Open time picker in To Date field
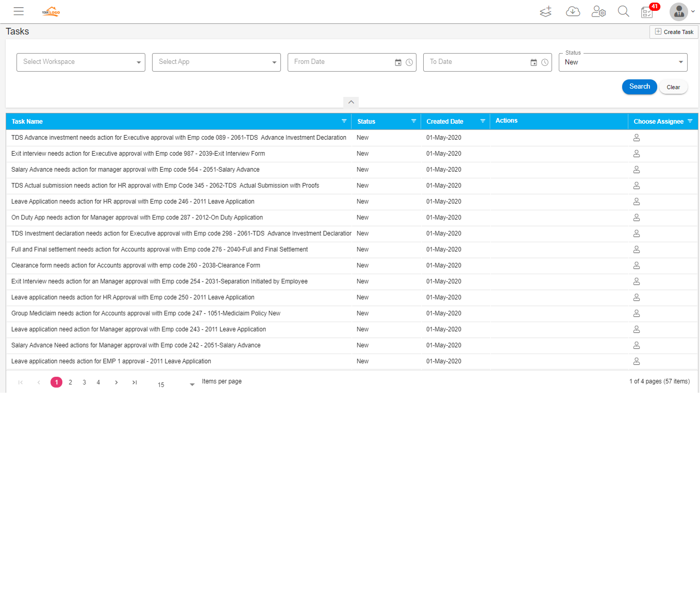The width and height of the screenshot is (700, 604). 545,62
